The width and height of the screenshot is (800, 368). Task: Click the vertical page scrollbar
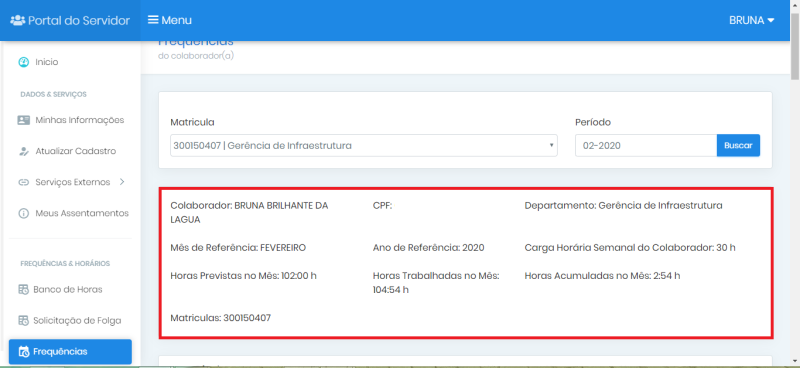pos(795,184)
